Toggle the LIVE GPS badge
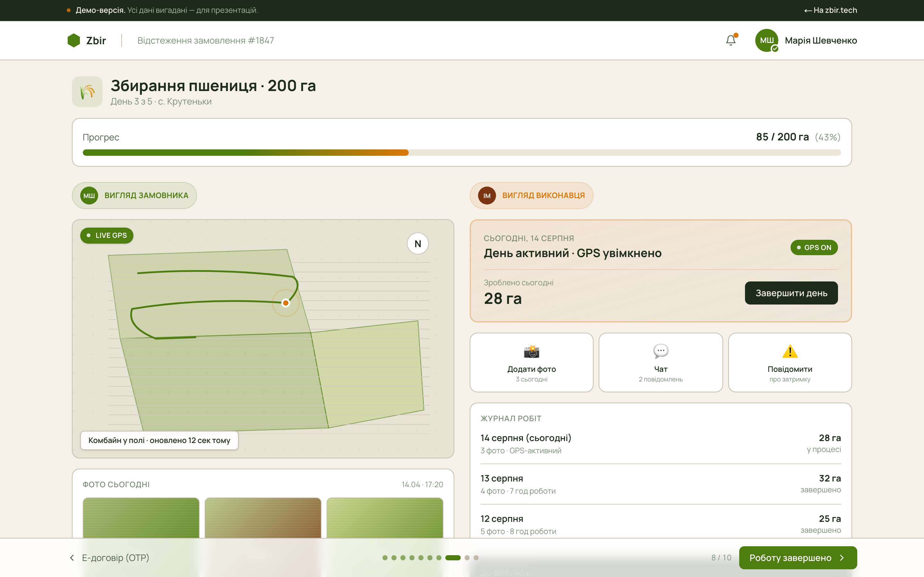The image size is (924, 577). coord(107,236)
